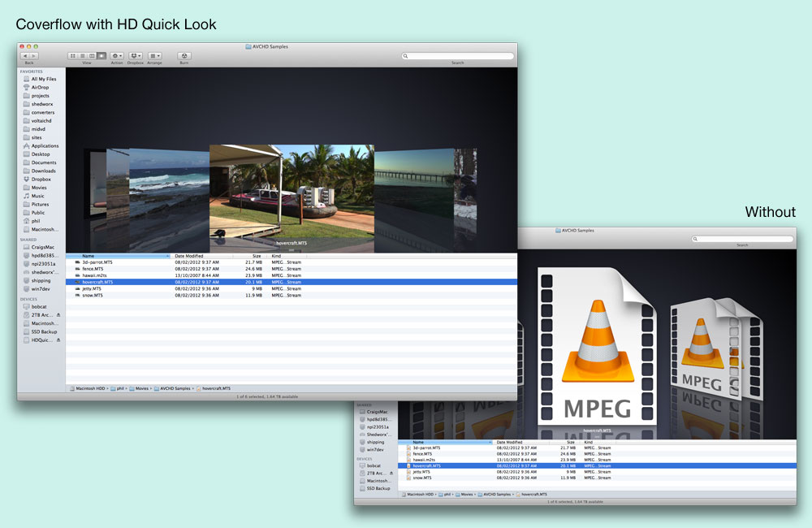Switch to Cover Flow view
The height and width of the screenshot is (528, 812).
[x=102, y=56]
